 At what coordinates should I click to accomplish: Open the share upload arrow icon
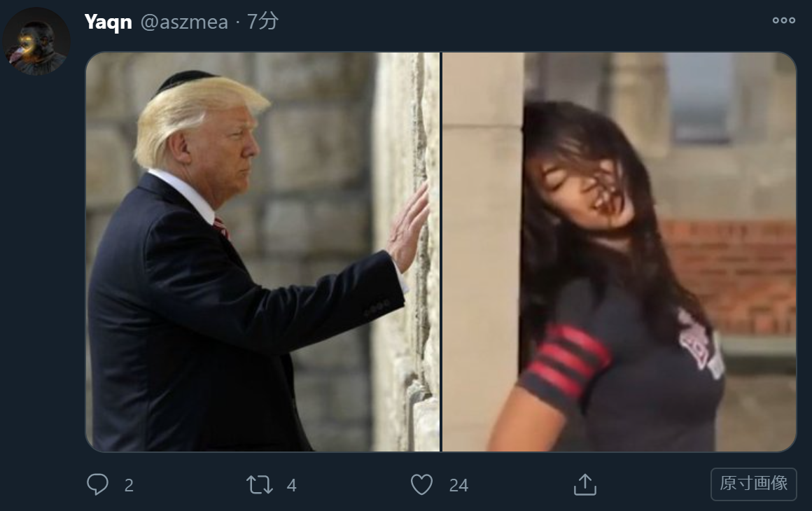(585, 484)
